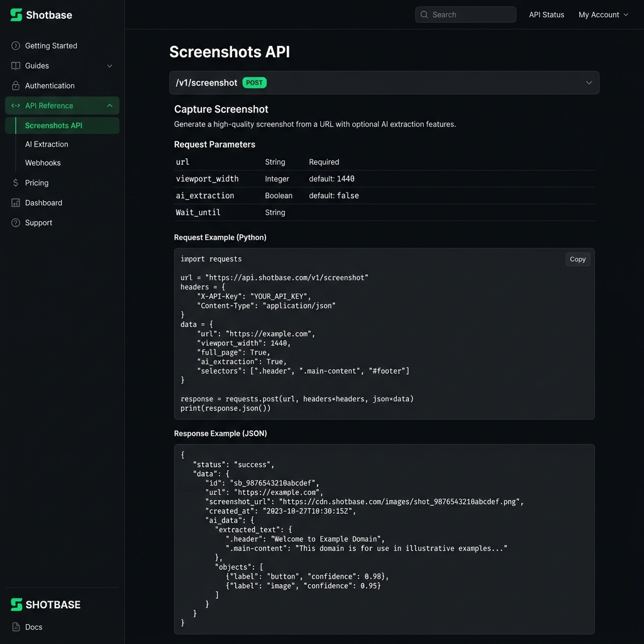Click the SHOTBASE footer logo icon
Screen dimensions: 644x644
(x=16, y=604)
